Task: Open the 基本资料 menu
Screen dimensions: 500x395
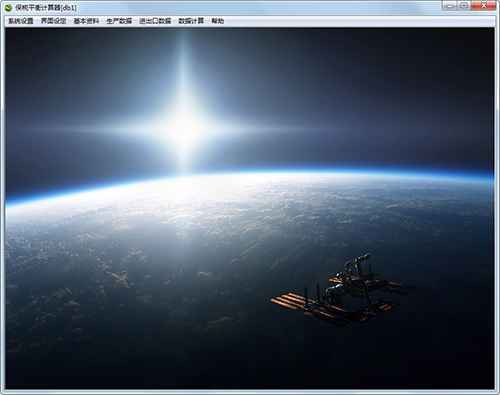Action: coord(86,21)
